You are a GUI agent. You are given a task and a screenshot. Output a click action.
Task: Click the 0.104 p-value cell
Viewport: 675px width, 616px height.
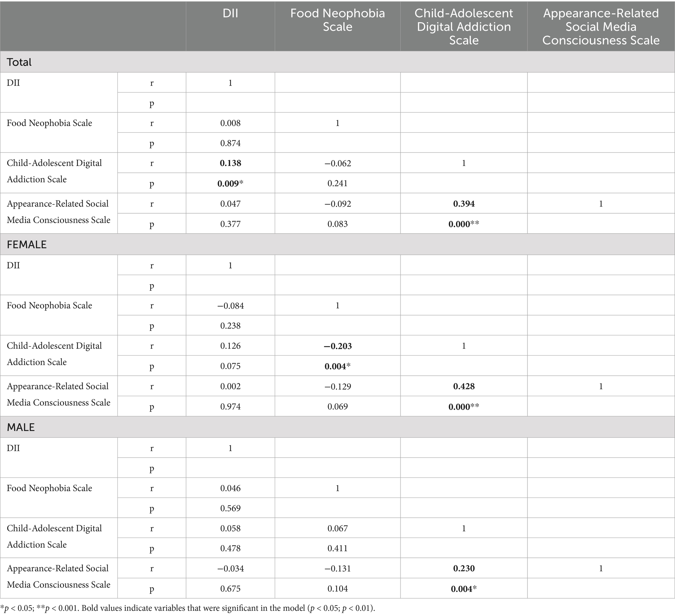[x=337, y=589]
